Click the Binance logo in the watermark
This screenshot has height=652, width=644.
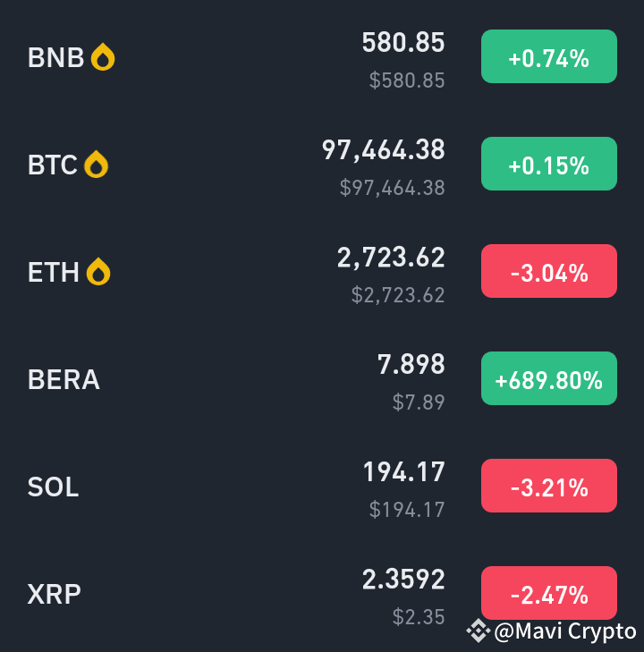(478, 631)
